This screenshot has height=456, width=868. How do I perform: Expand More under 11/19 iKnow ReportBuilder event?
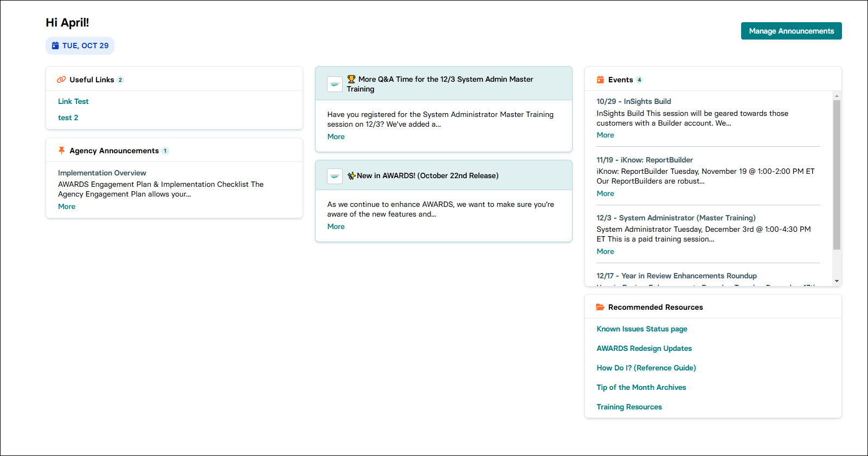point(605,193)
